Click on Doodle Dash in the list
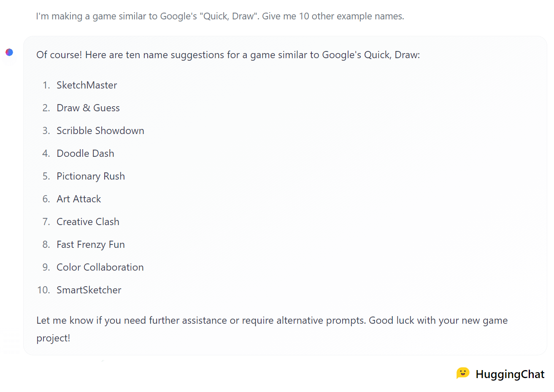Viewport: 554px width, 392px height. tap(85, 153)
